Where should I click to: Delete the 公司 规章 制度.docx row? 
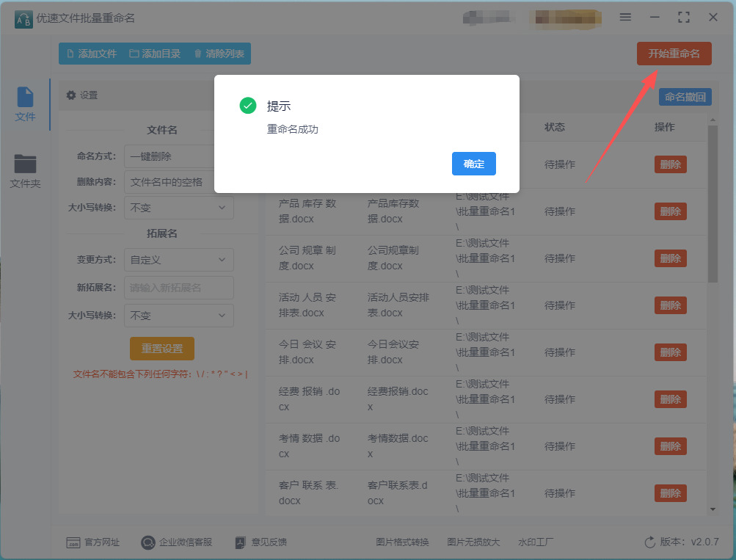[670, 258]
